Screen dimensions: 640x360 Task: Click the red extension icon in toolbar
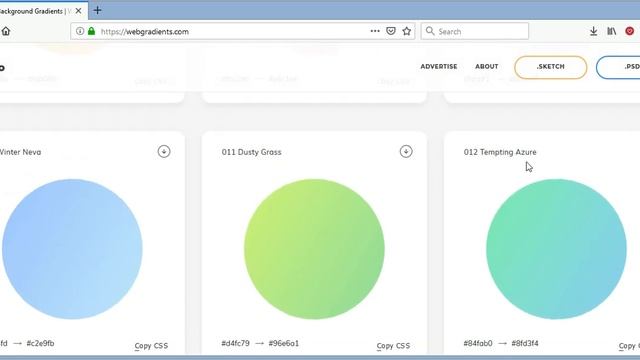pyautogui.click(x=629, y=31)
